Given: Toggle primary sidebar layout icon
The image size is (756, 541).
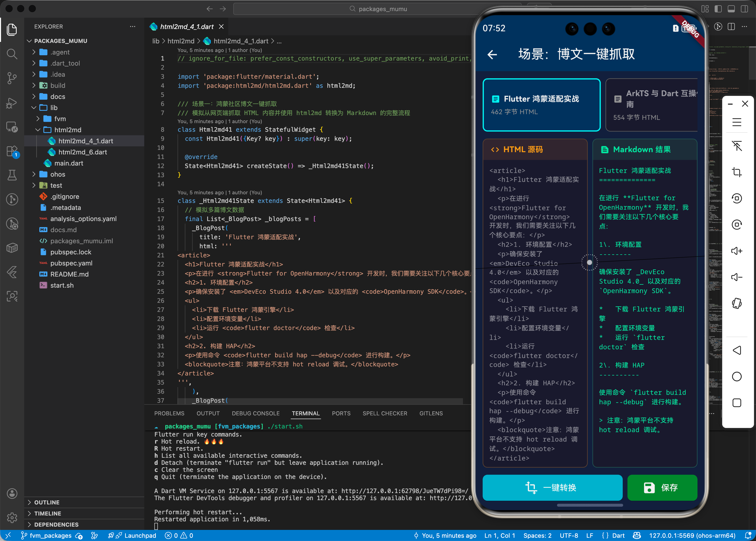Looking at the screenshot, I should click(x=718, y=9).
